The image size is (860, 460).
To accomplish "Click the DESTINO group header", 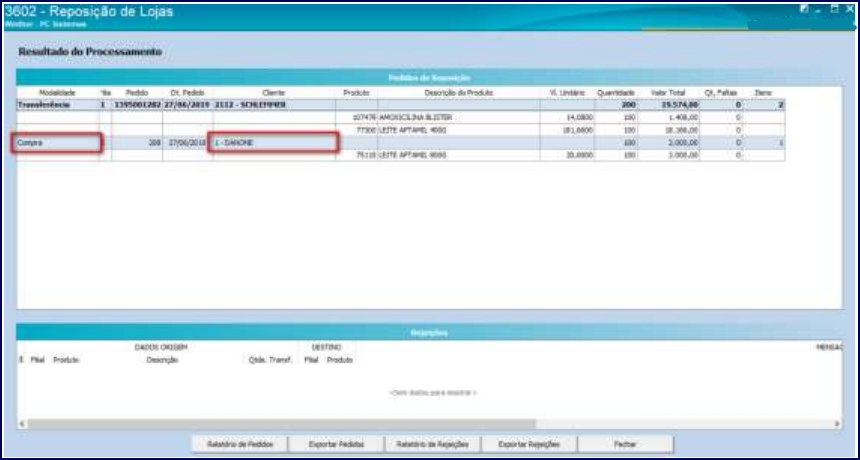I will pos(326,347).
